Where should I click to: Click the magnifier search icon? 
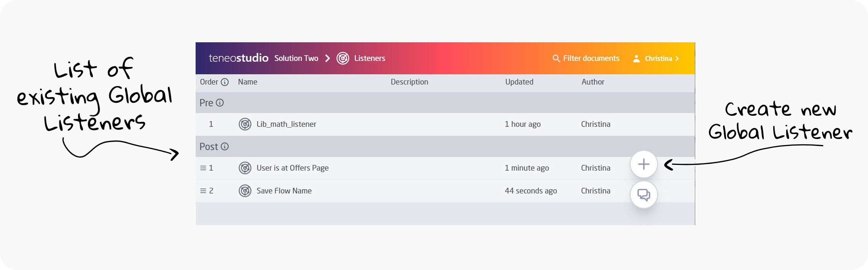click(x=556, y=58)
